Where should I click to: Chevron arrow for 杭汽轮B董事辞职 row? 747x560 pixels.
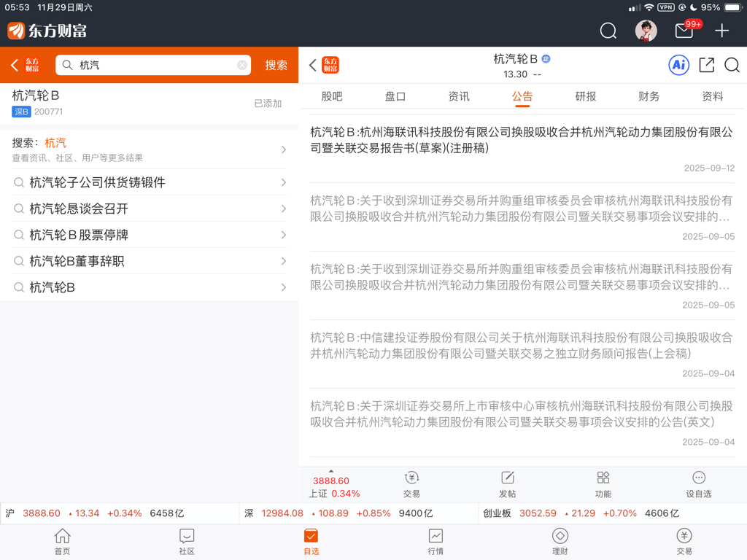(284, 261)
